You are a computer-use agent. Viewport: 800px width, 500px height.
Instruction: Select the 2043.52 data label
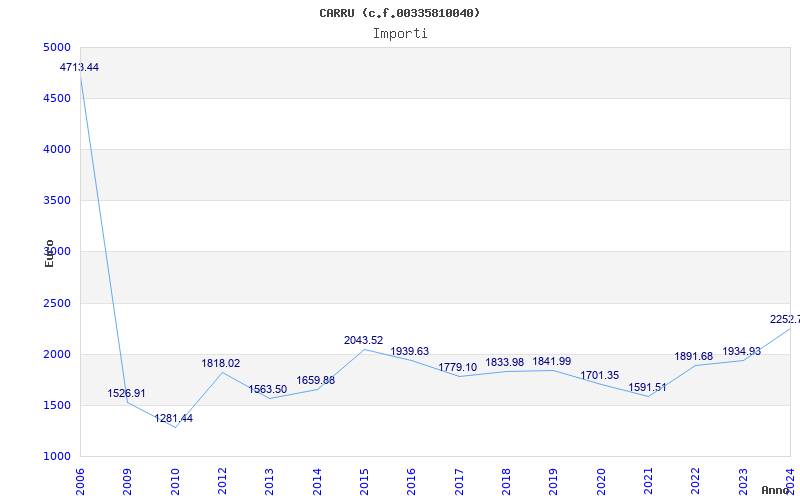click(x=363, y=340)
